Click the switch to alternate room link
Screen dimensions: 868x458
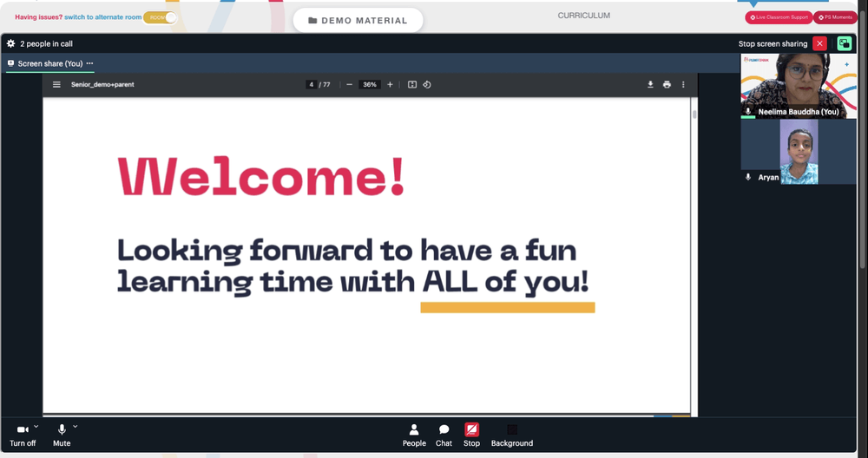[103, 17]
